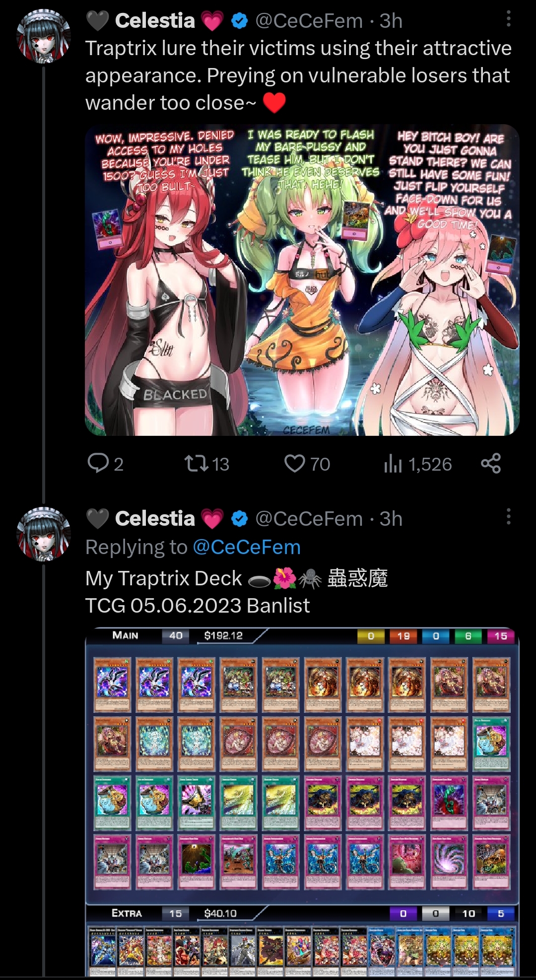Open Celestia's avatar on first tweet

click(44, 36)
